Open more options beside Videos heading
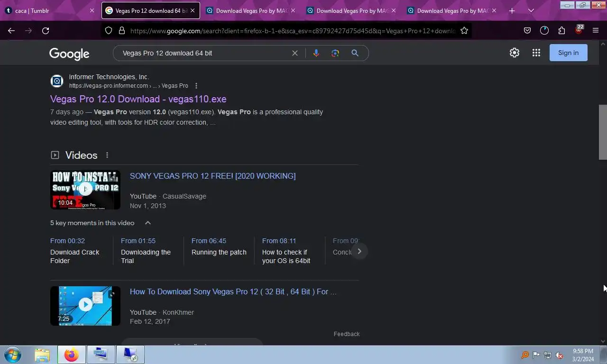This screenshot has width=607, height=364. click(107, 155)
